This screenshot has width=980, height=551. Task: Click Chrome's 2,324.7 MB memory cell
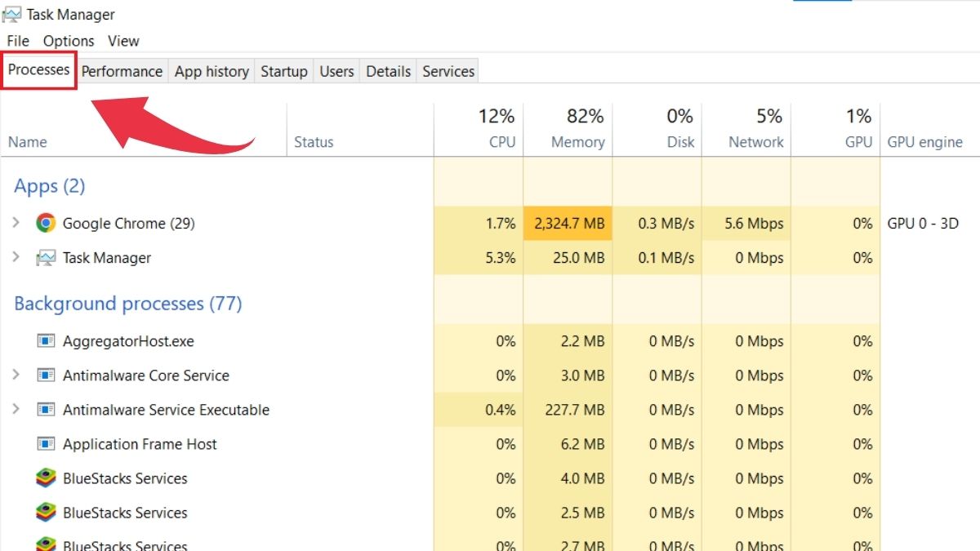[568, 223]
